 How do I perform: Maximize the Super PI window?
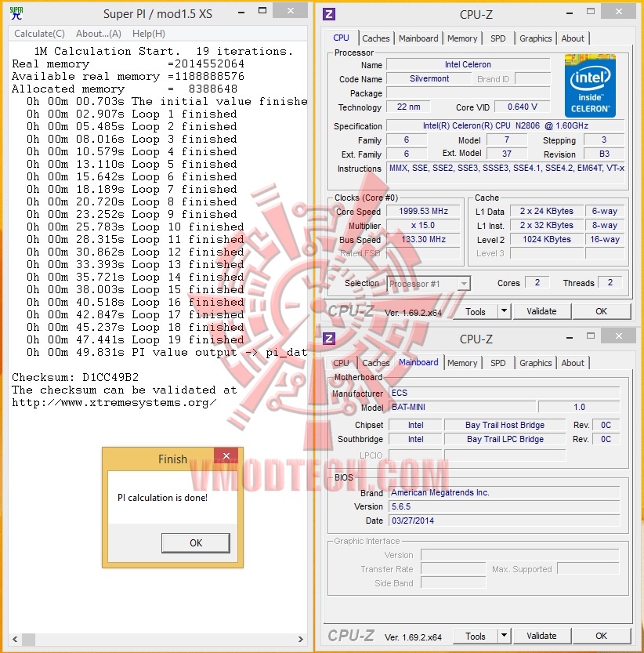coord(262,11)
